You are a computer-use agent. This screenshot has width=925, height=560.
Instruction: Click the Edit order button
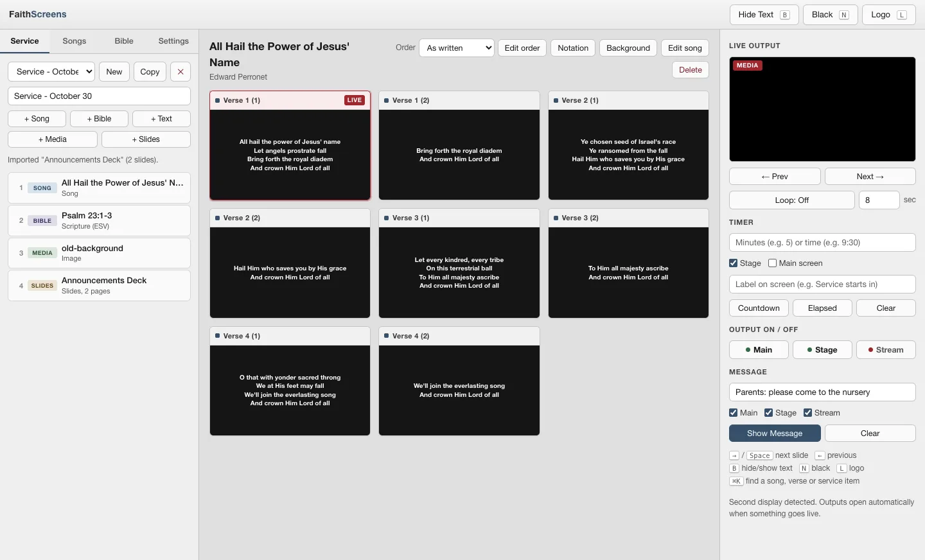tap(522, 48)
